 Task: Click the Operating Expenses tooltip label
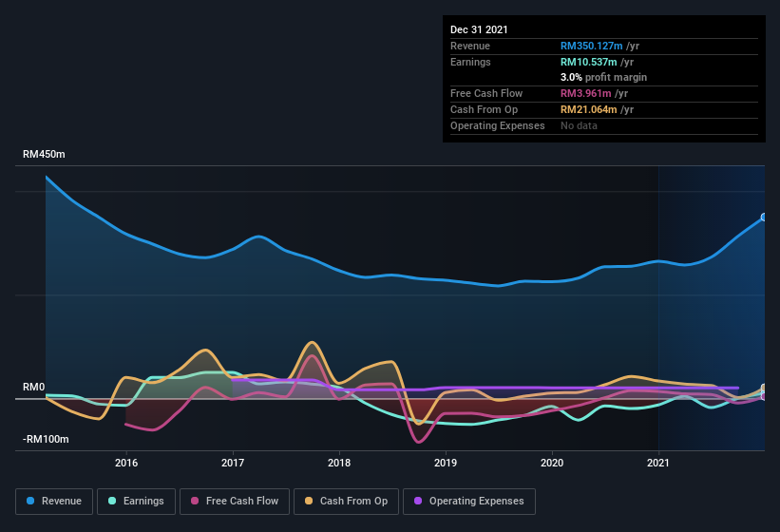(x=498, y=125)
